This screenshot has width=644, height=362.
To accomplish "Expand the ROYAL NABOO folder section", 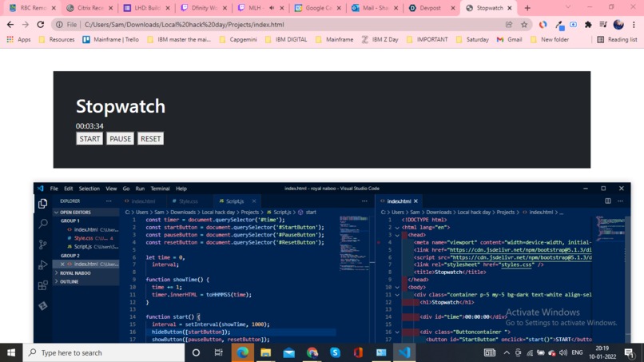I will pyautogui.click(x=75, y=273).
